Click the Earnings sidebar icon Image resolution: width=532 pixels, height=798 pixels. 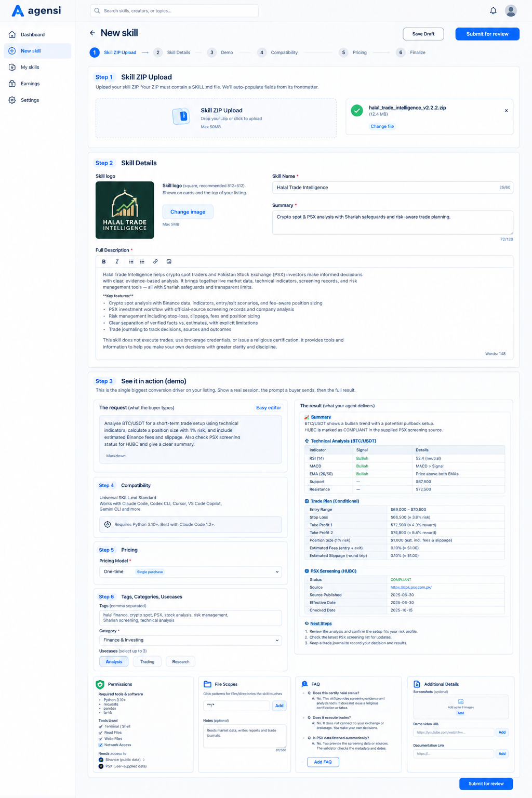tap(12, 84)
